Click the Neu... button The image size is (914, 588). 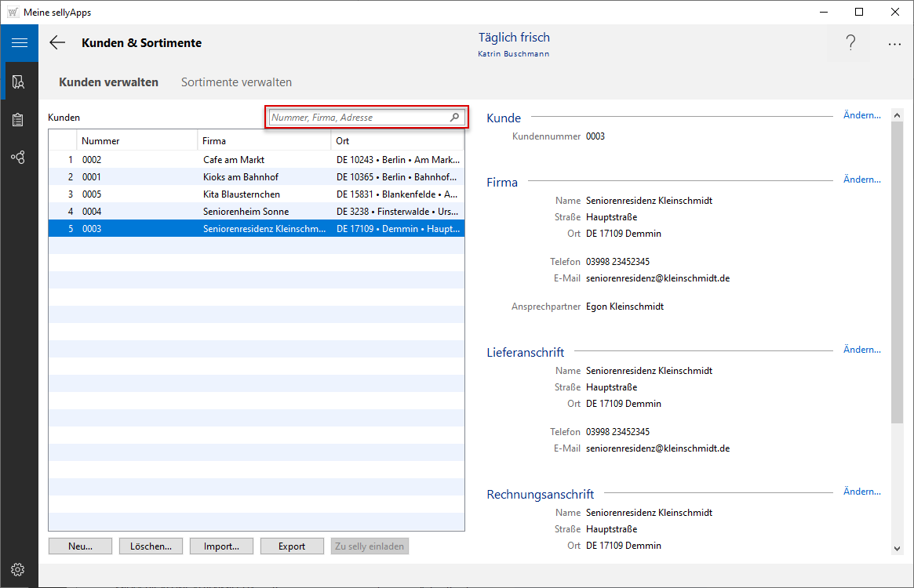click(80, 546)
